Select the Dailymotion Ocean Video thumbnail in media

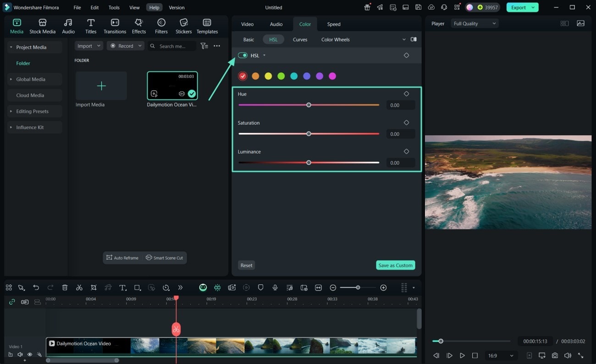pos(172,86)
